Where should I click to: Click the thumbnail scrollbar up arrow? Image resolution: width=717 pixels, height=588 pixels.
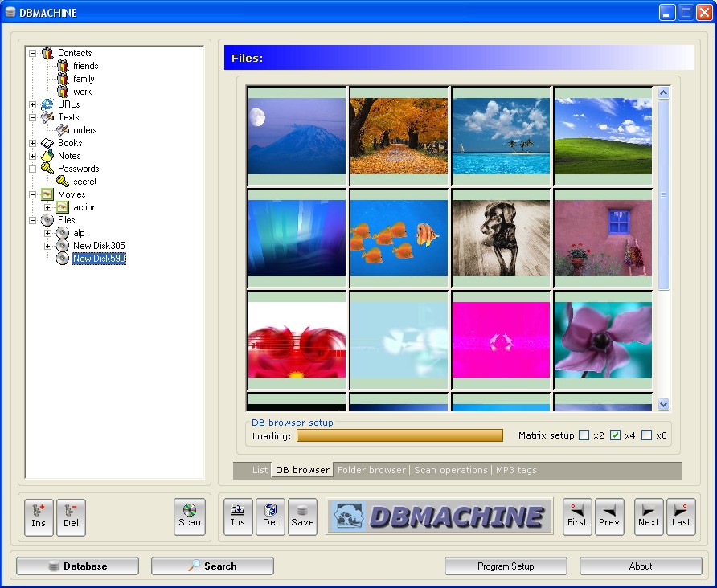point(663,92)
